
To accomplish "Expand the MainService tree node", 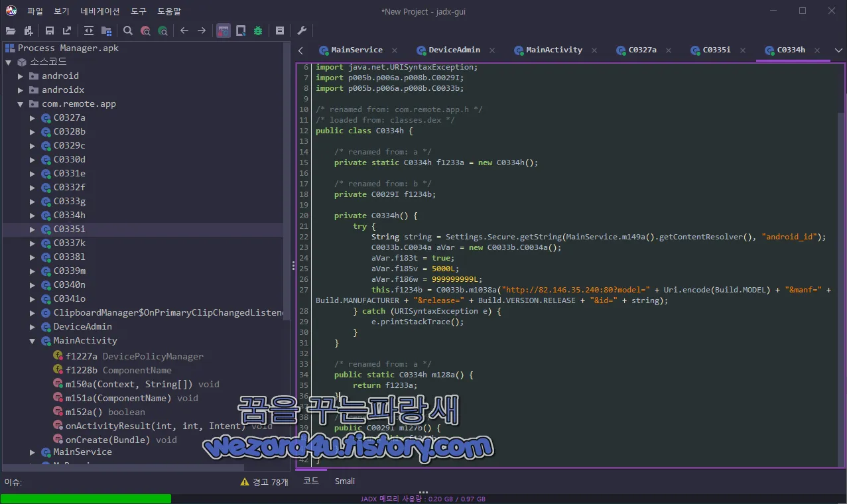I will point(33,452).
